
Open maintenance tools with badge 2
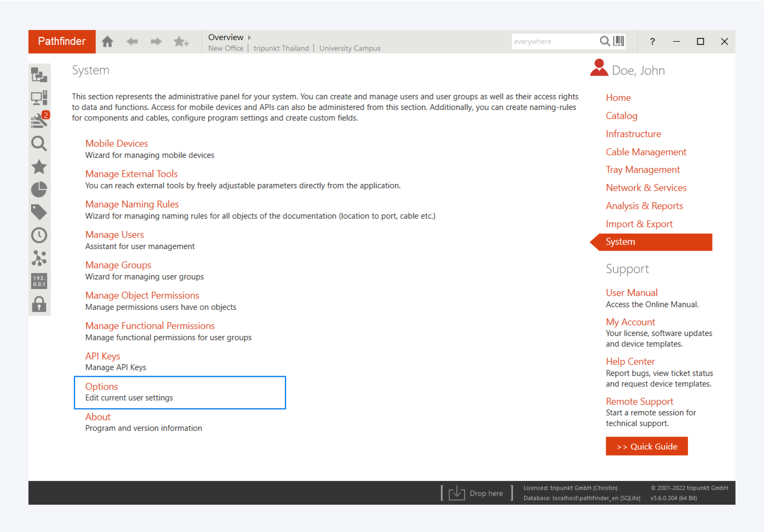pyautogui.click(x=39, y=120)
